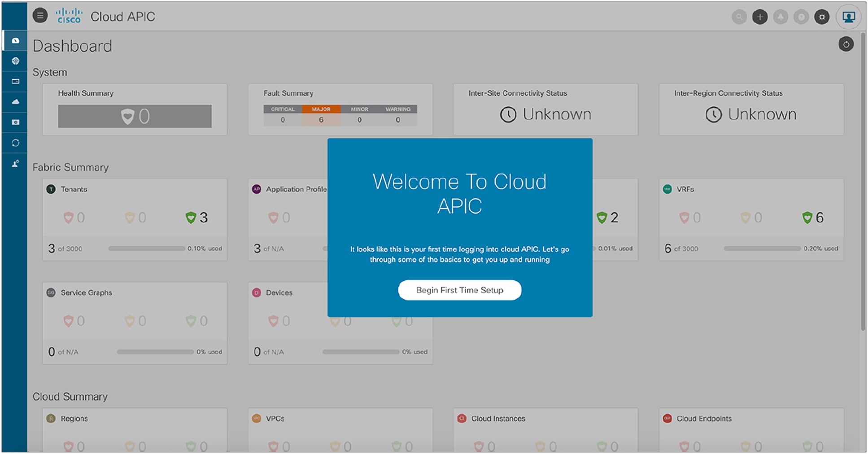Click the 'Regions' card title

[74, 419]
